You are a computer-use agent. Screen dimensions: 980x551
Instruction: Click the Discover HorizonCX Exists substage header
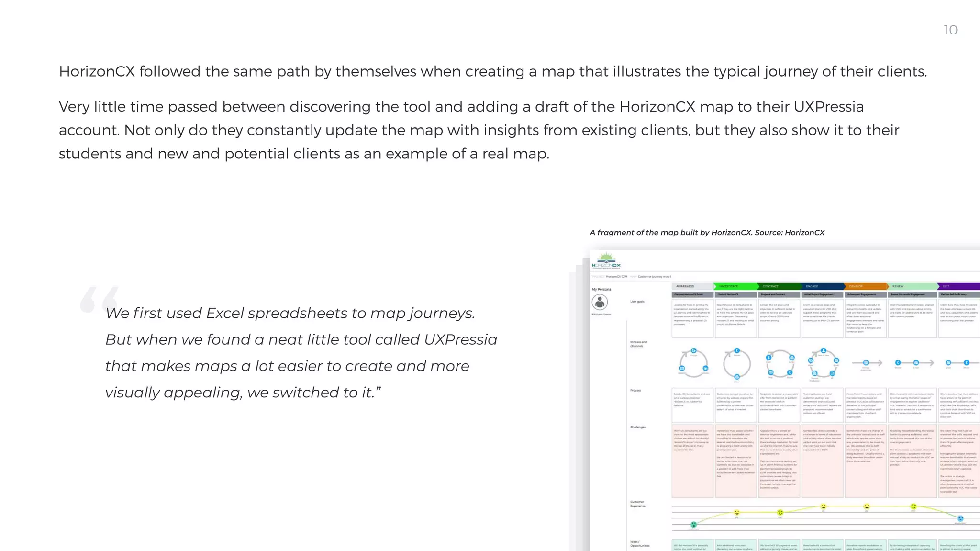pyautogui.click(x=692, y=294)
